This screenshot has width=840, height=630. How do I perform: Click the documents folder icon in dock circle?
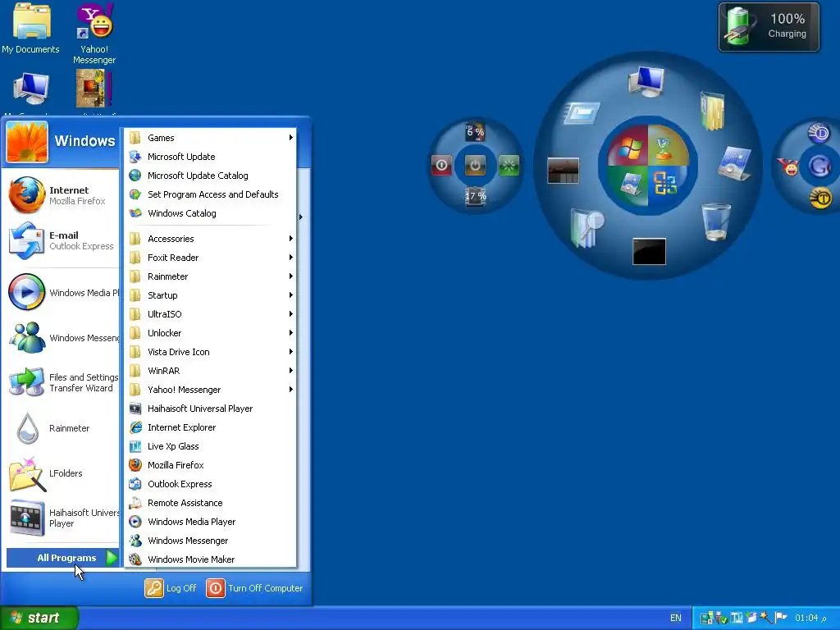[713, 111]
